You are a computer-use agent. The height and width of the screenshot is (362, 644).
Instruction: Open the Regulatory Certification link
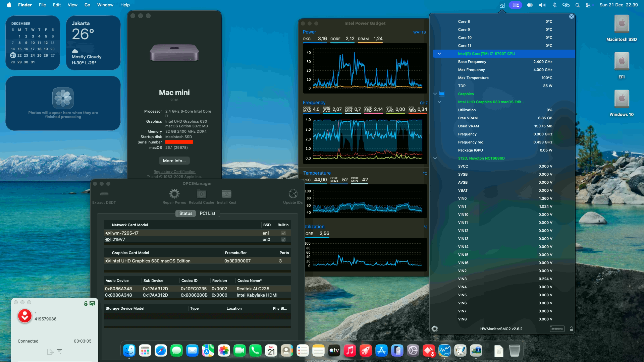(174, 171)
